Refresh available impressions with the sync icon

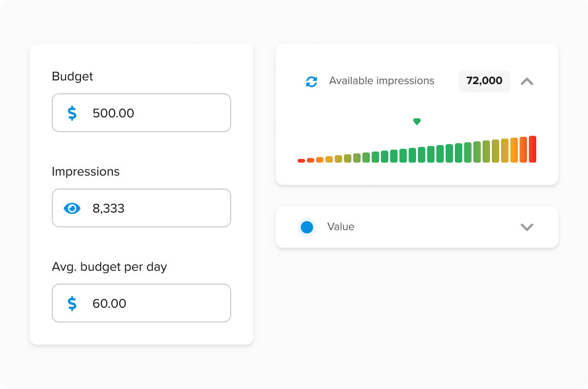coord(312,82)
